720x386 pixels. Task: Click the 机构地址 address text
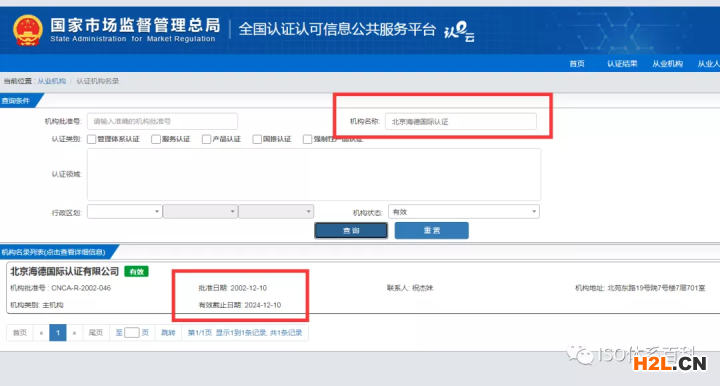pos(640,288)
